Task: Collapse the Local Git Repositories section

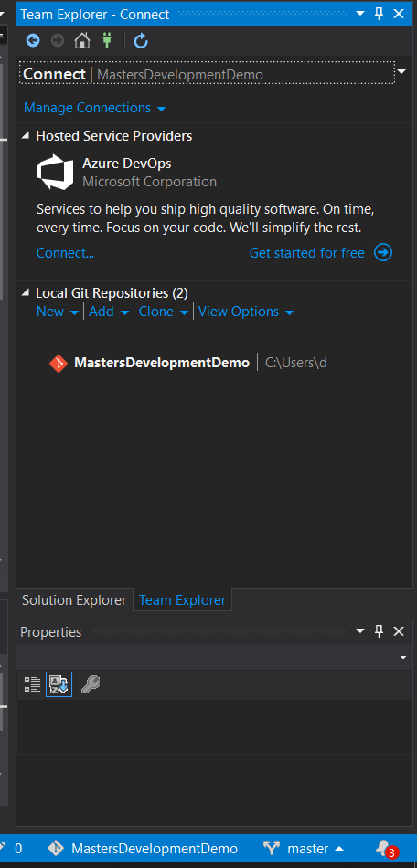Action: click(26, 292)
